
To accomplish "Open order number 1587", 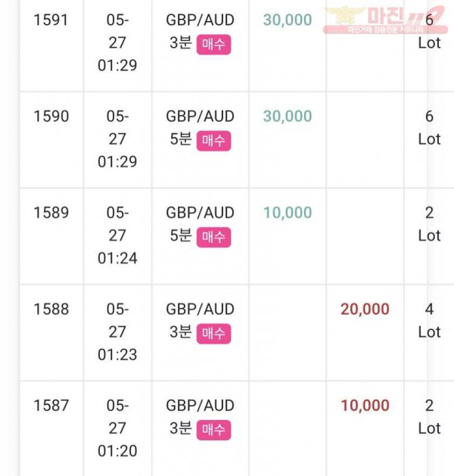I will pyautogui.click(x=51, y=406).
